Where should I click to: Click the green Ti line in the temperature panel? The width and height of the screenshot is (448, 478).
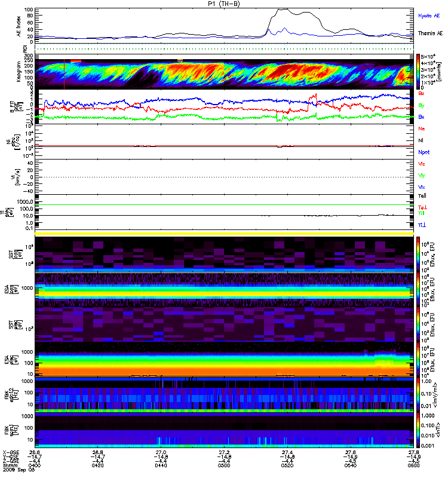225,205
